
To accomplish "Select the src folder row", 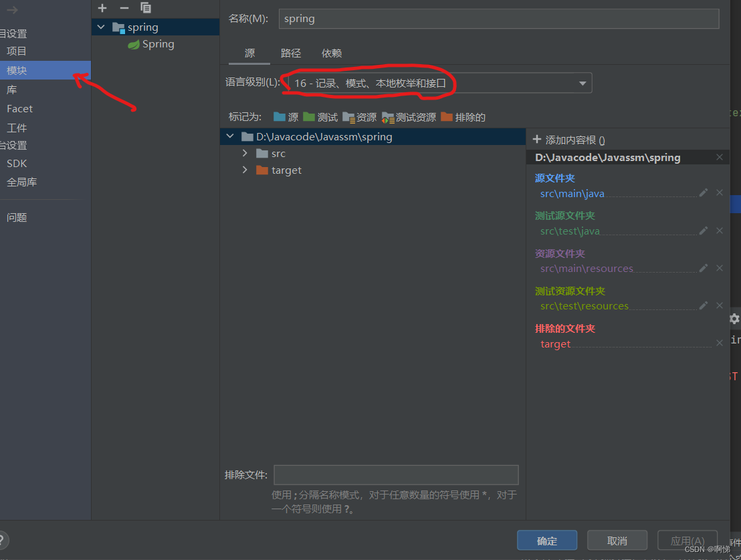I will tap(373, 153).
